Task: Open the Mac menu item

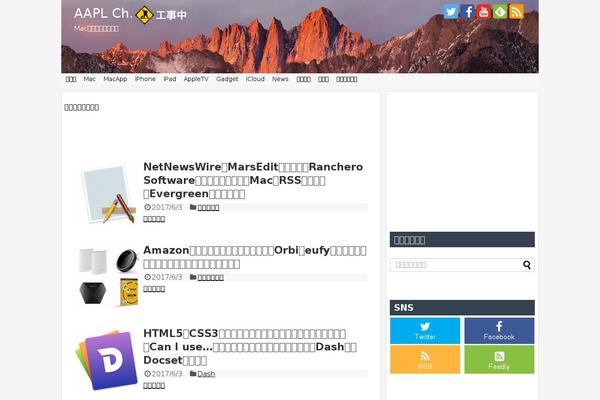Action: click(90, 79)
